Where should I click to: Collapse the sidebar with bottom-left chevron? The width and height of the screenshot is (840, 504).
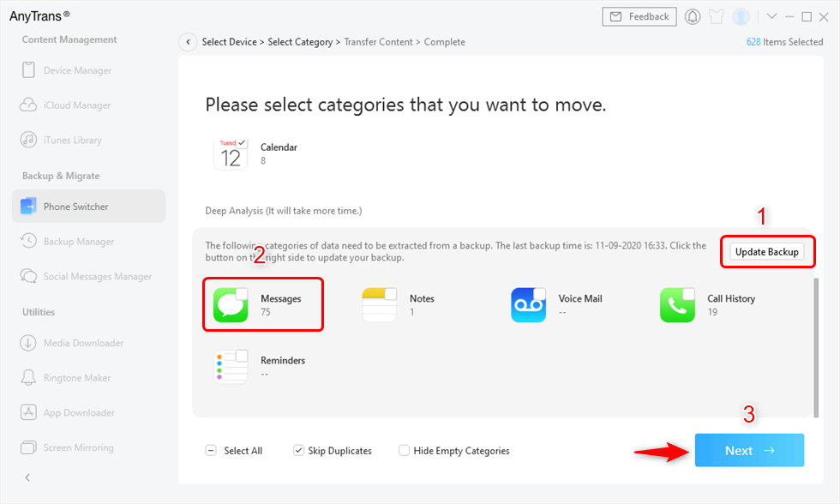coord(27,477)
